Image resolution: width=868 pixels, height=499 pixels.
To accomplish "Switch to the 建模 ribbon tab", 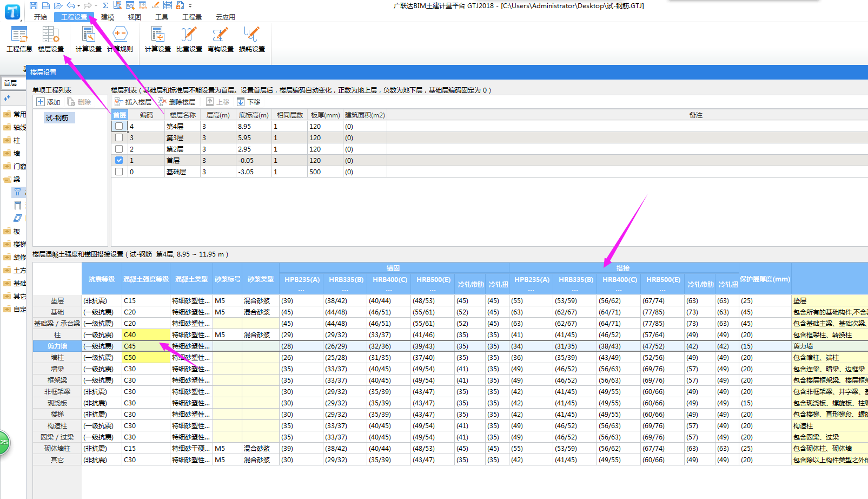I will click(108, 17).
